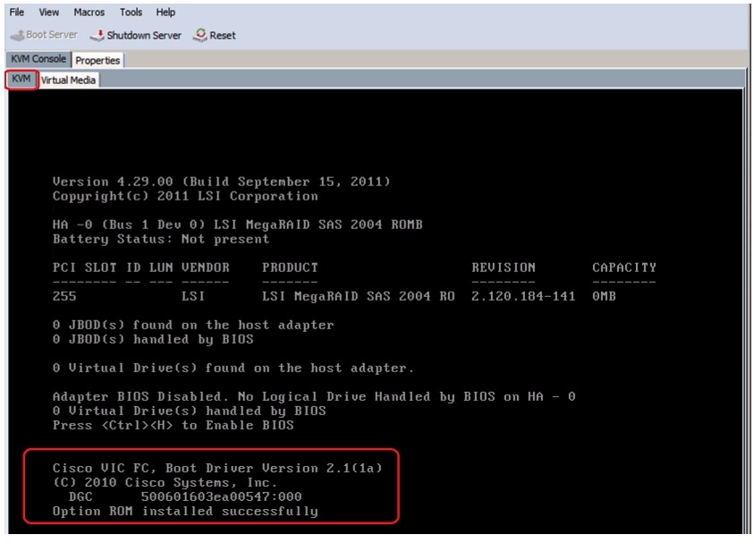The width and height of the screenshot is (754, 560).
Task: Switch to the Properties tab
Action: [97, 60]
